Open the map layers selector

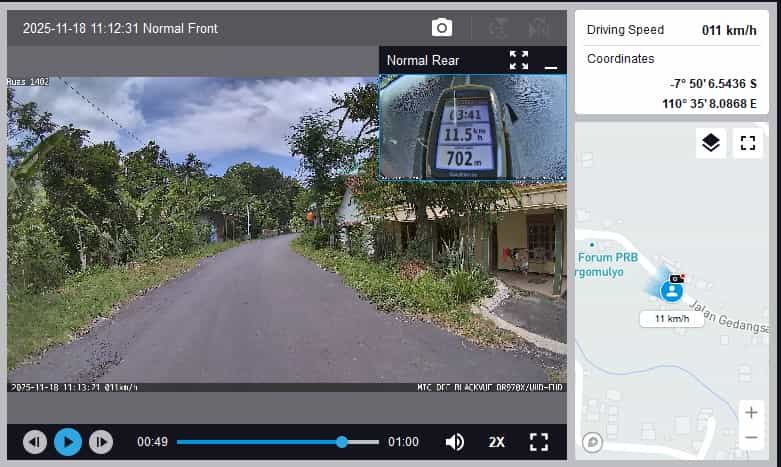coord(710,143)
